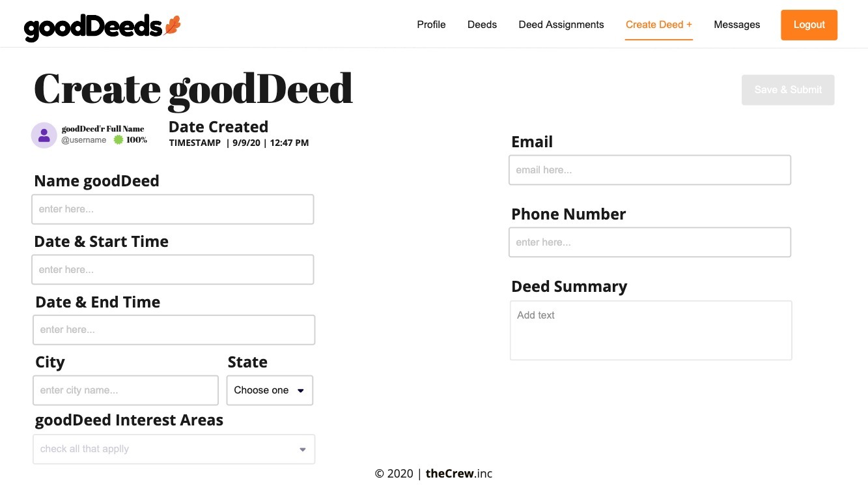Click the goodDeed'r Full Name text
The height and width of the screenshot is (488, 868).
pos(104,129)
